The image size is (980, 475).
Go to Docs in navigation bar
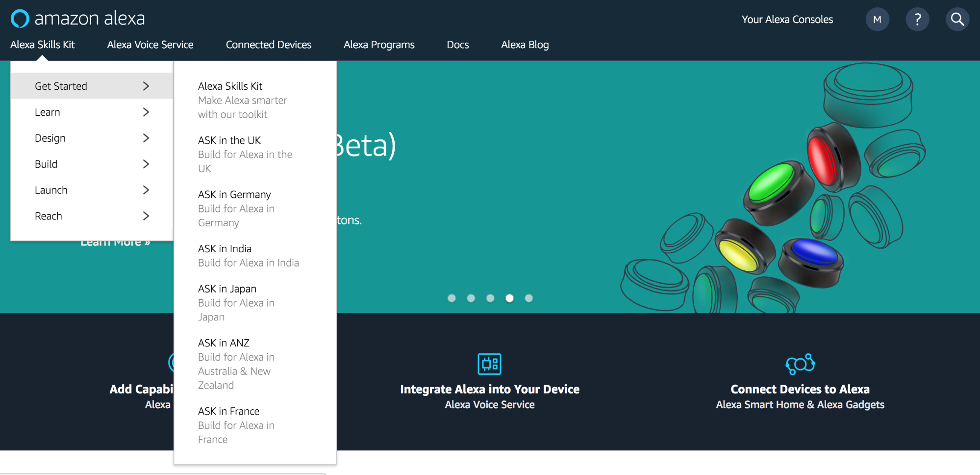(x=458, y=45)
